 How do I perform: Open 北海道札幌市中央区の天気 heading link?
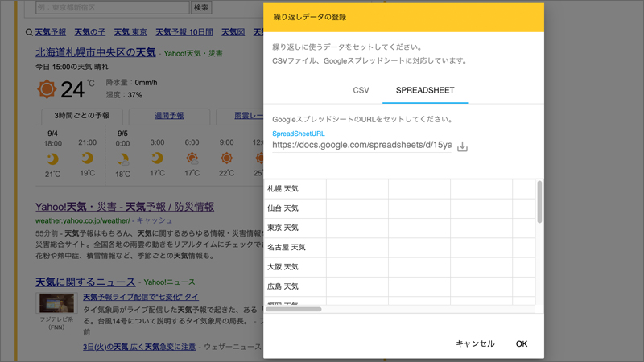click(x=95, y=52)
